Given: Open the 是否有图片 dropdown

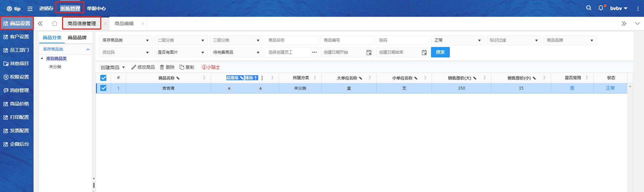Looking at the screenshot, I should click(x=181, y=52).
